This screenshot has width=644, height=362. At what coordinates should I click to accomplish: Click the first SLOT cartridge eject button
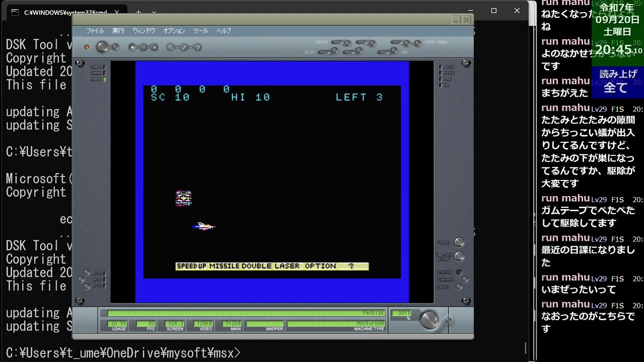[325, 51]
